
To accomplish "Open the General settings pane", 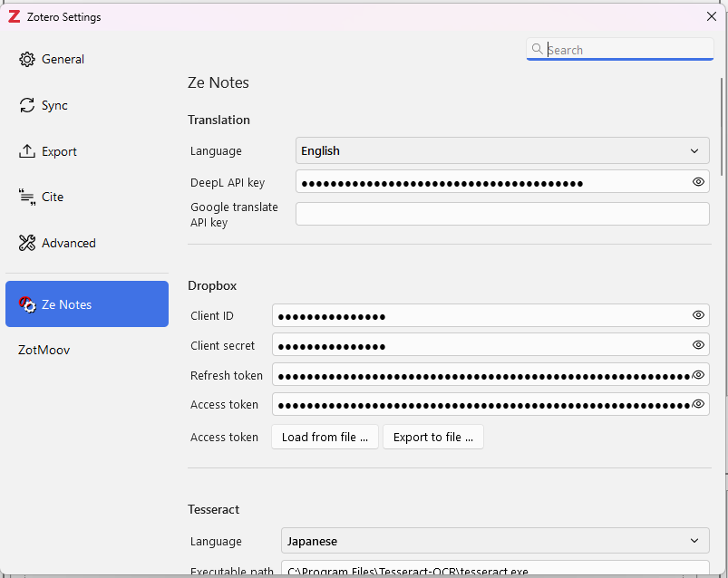I will (x=87, y=60).
